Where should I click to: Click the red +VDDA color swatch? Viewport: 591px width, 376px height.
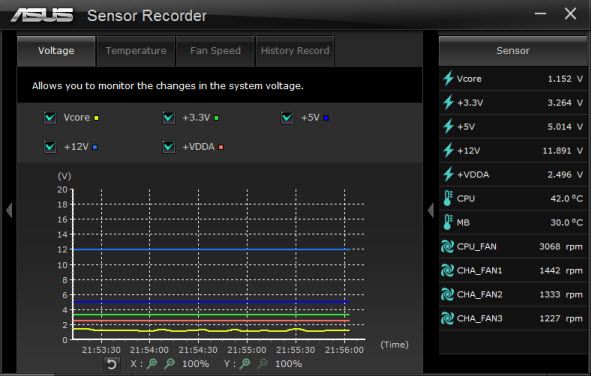pos(221,147)
